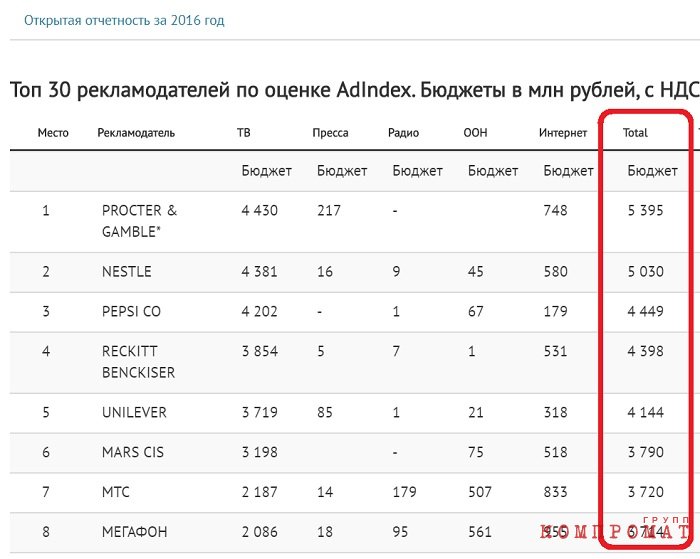This screenshot has height=559, width=700.
Task: Select the 'NESTLE' advertiser name
Action: 127,271
